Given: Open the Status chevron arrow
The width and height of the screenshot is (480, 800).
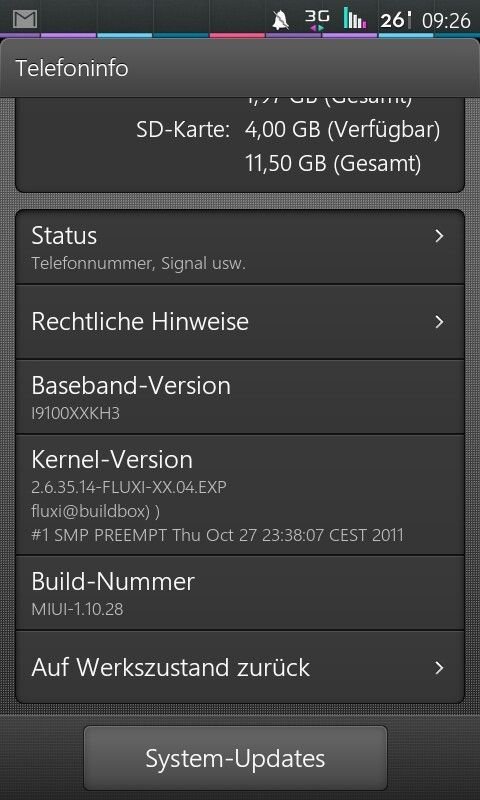Looking at the screenshot, I should point(439,236).
